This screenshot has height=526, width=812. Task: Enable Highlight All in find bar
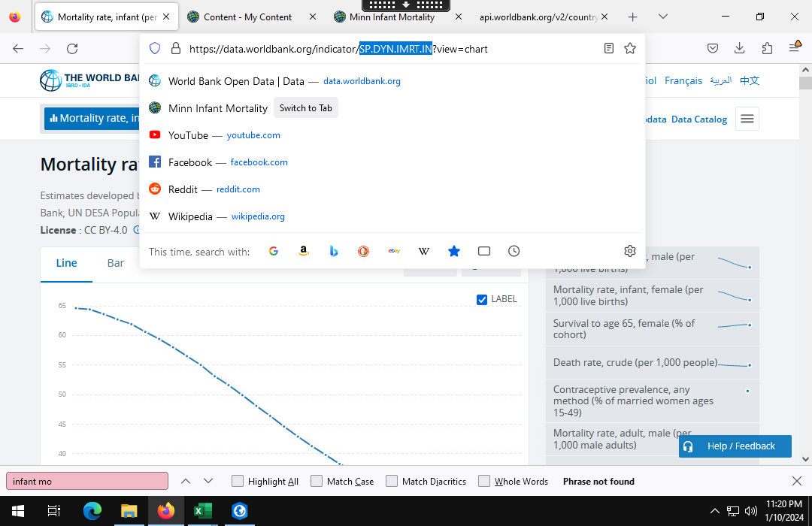click(x=238, y=481)
